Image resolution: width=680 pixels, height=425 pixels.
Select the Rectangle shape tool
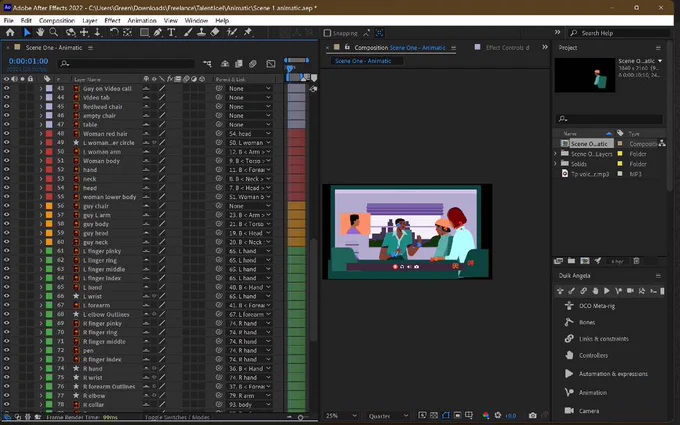click(x=144, y=33)
